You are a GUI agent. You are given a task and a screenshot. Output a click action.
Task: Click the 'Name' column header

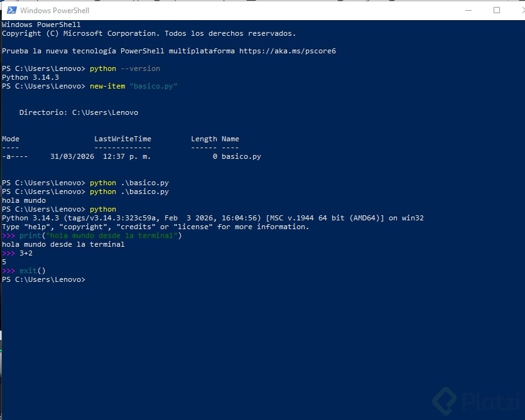[x=230, y=139]
